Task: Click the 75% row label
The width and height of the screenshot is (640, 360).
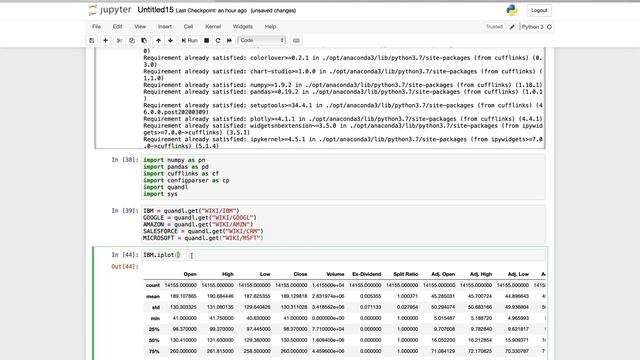Action: (x=154, y=351)
